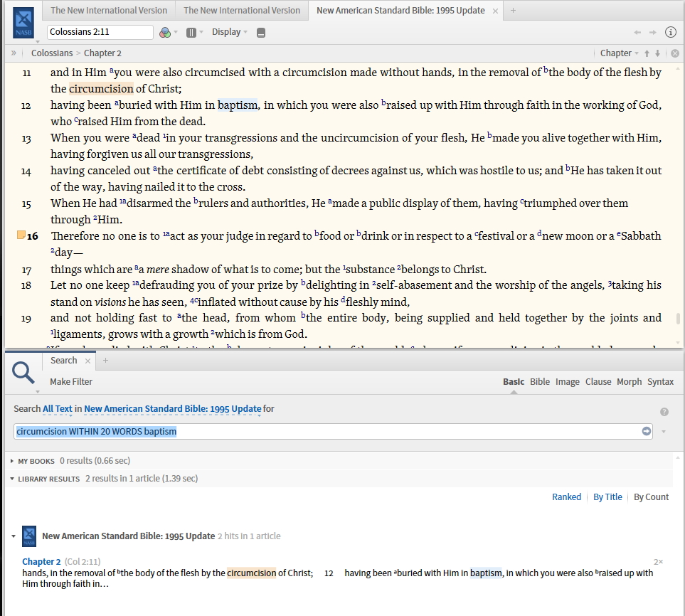Expand the table of contents double-chevron

pos(14,53)
